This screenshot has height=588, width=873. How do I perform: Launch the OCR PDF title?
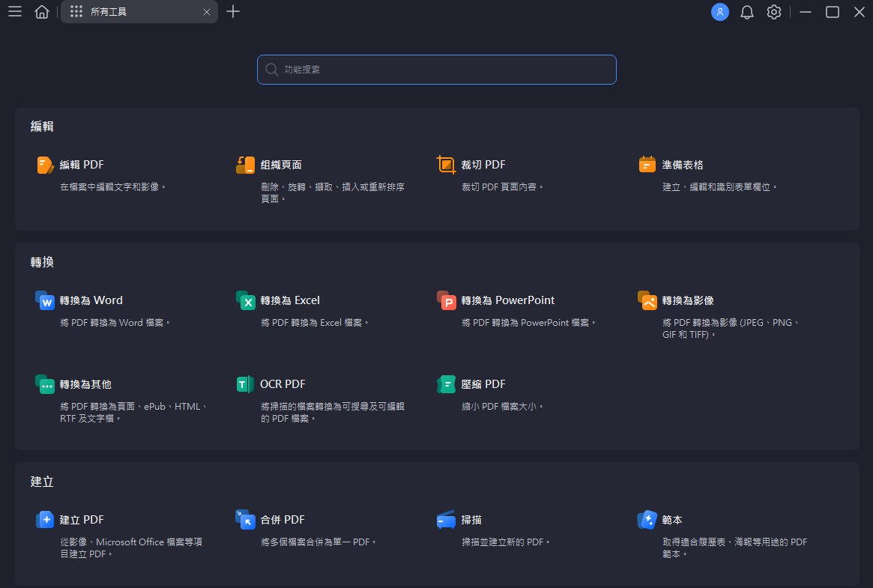283,384
